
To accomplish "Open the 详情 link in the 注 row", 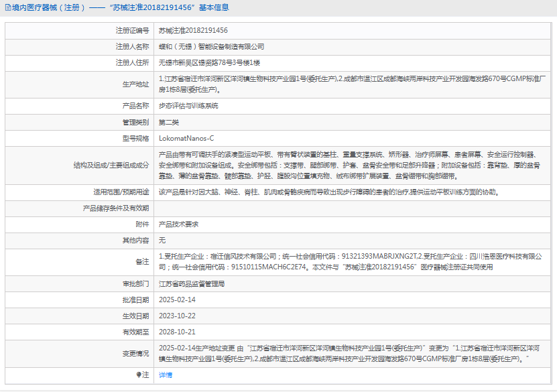I will tap(165, 375).
